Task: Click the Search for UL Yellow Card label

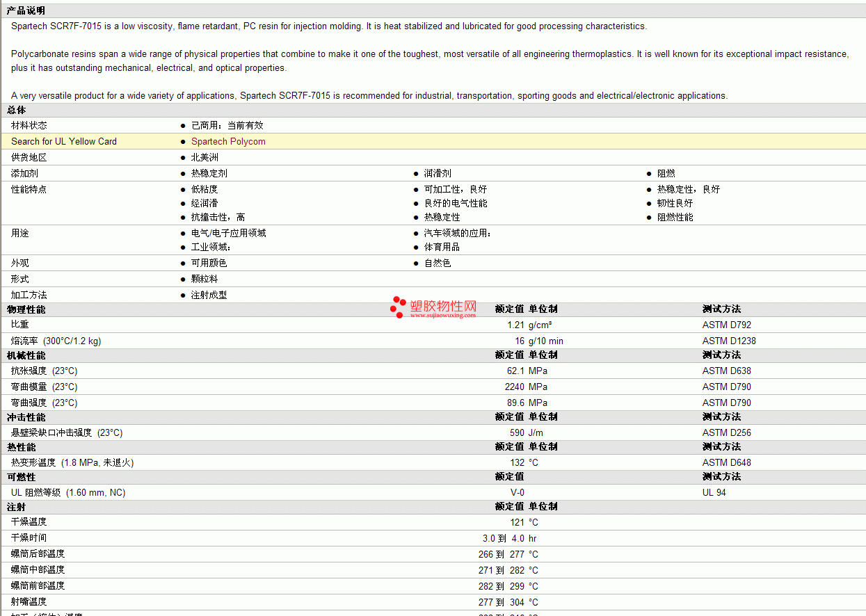Action: coord(64,141)
